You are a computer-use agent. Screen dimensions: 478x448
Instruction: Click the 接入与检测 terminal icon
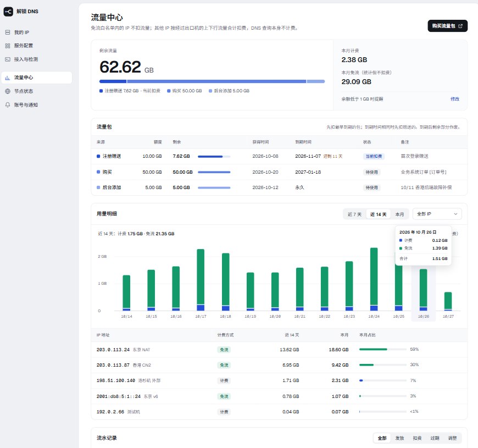[x=8, y=59]
